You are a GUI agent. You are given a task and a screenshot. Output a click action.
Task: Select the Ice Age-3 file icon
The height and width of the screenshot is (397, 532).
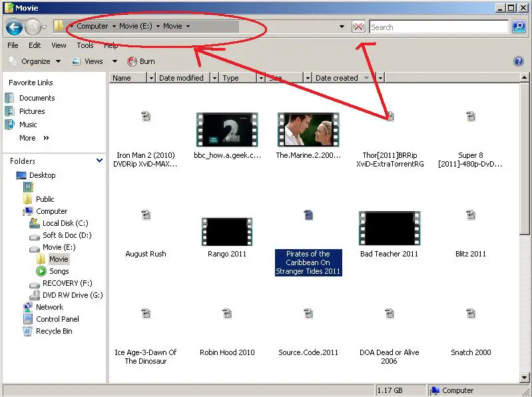click(x=146, y=314)
